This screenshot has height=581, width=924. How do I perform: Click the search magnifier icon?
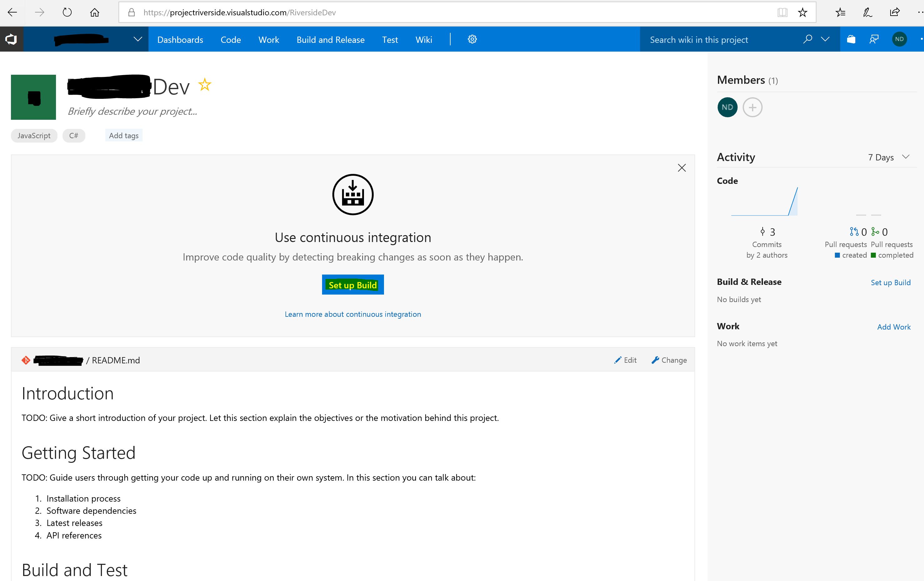pyautogui.click(x=807, y=39)
